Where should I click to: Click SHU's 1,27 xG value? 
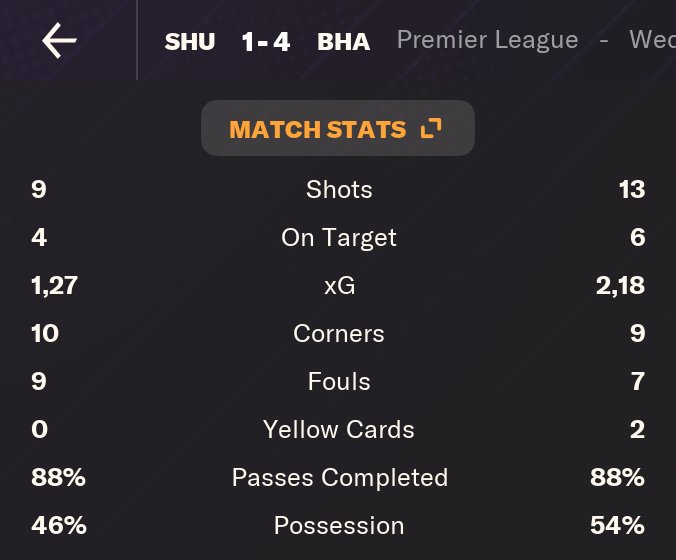(54, 286)
